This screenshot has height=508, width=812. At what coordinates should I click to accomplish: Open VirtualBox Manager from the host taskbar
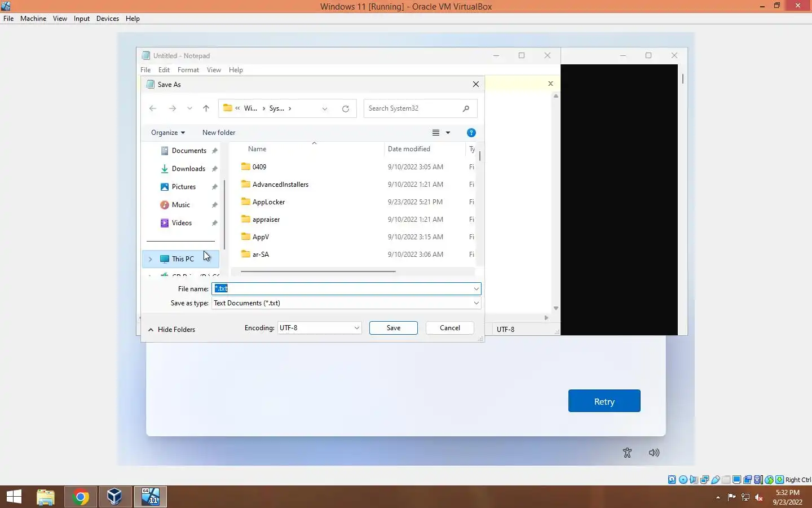(115, 497)
